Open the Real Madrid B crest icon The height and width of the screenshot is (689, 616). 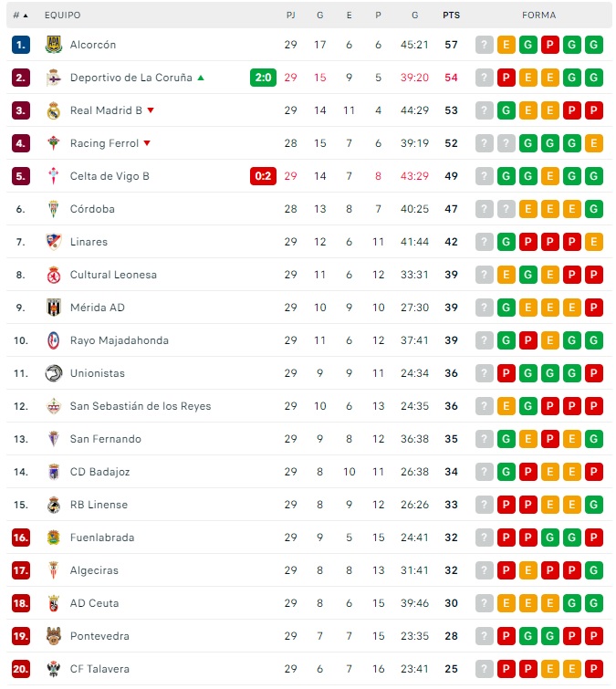point(54,110)
